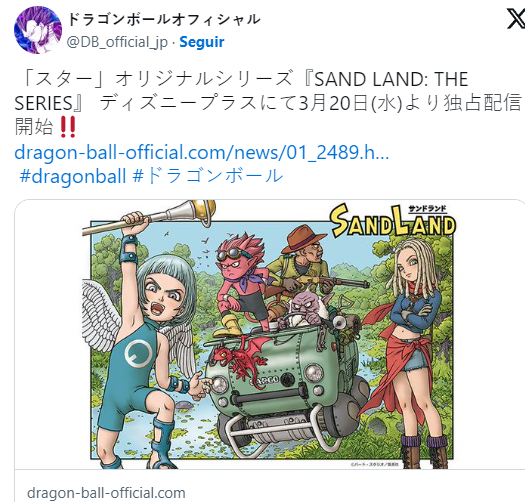Open the X logo in the tweet corner
This screenshot has width=525, height=502.
516,20
